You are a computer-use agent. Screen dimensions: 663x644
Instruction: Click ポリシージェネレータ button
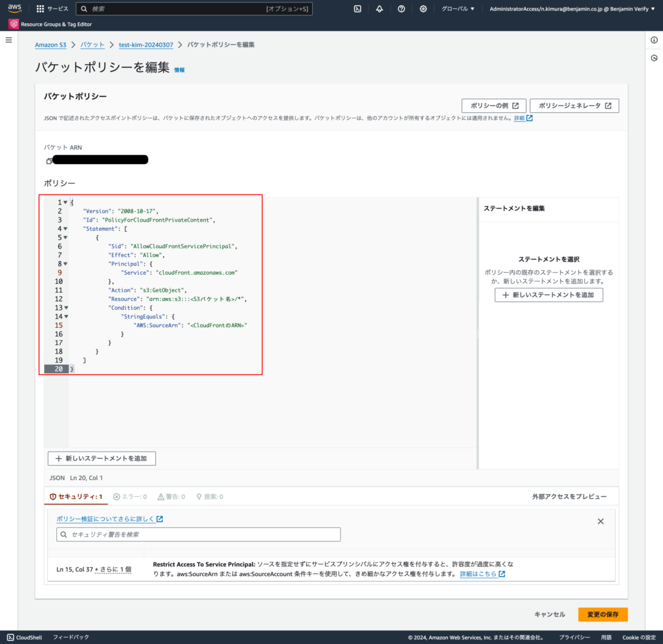(x=574, y=106)
